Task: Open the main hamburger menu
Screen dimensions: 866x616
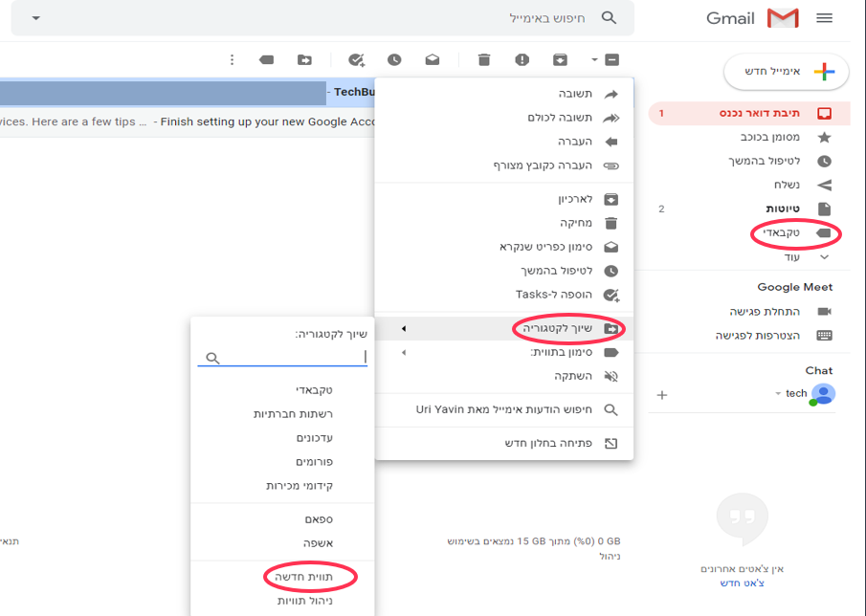Action: click(825, 18)
